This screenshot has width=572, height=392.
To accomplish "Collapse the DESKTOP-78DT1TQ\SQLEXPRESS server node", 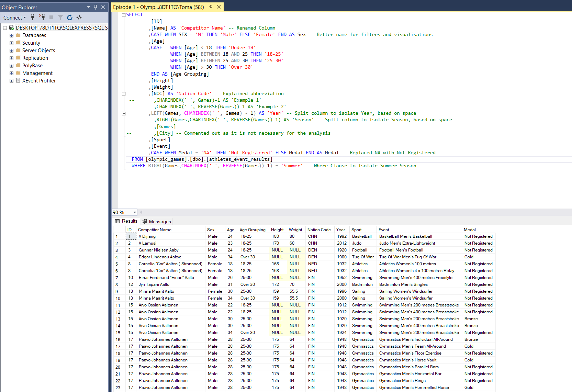I will click(x=5, y=28).
